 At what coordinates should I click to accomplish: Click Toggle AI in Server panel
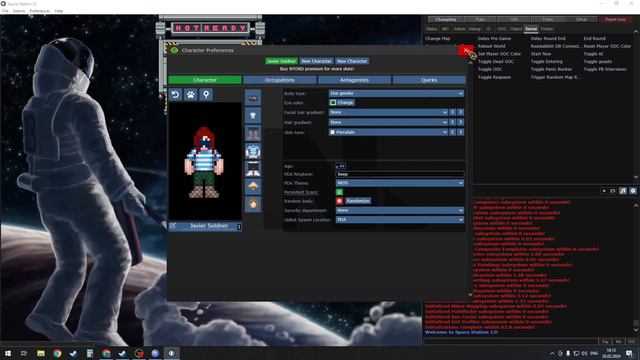(x=593, y=54)
